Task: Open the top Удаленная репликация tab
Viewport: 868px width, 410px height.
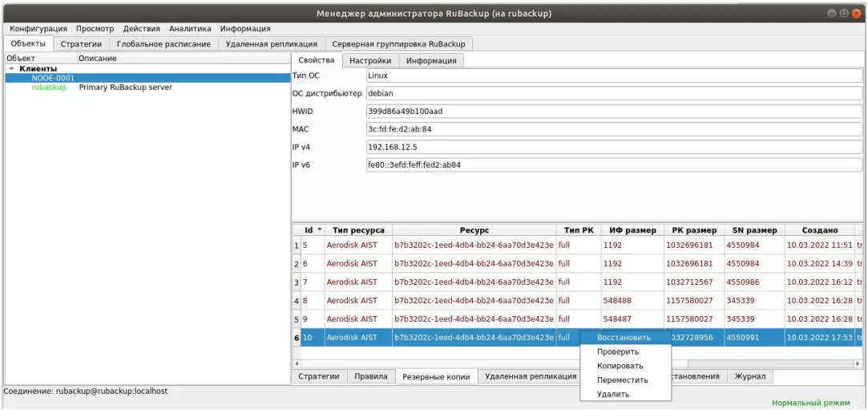Action: (x=271, y=44)
